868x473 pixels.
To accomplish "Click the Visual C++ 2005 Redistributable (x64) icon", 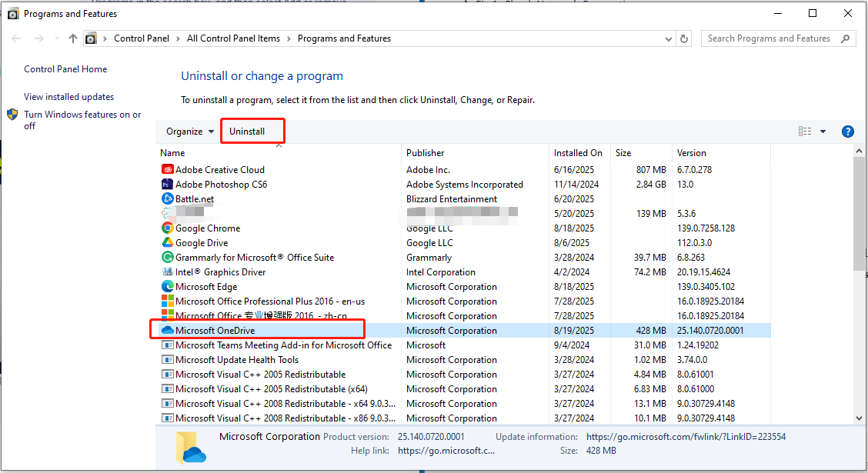I will coord(167,389).
